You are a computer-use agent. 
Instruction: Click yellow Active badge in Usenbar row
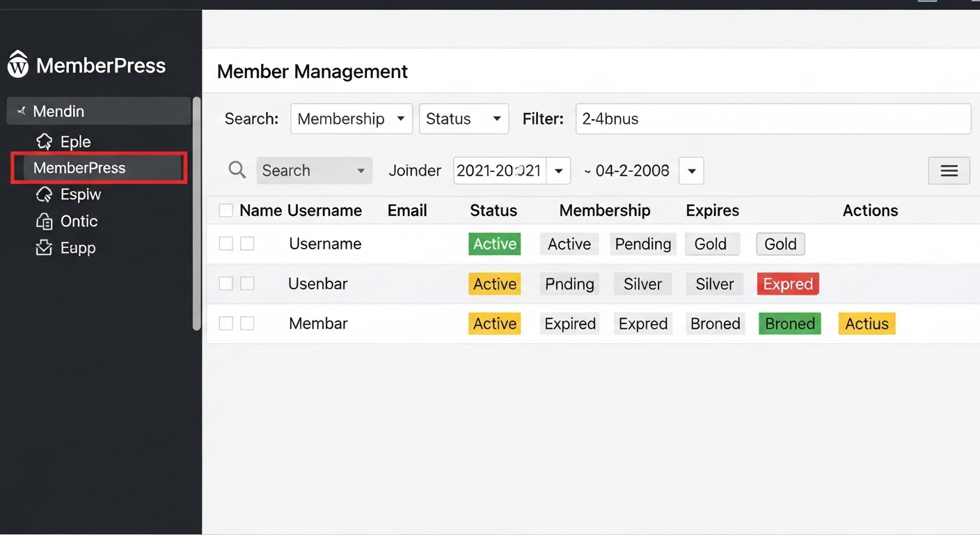pos(495,284)
